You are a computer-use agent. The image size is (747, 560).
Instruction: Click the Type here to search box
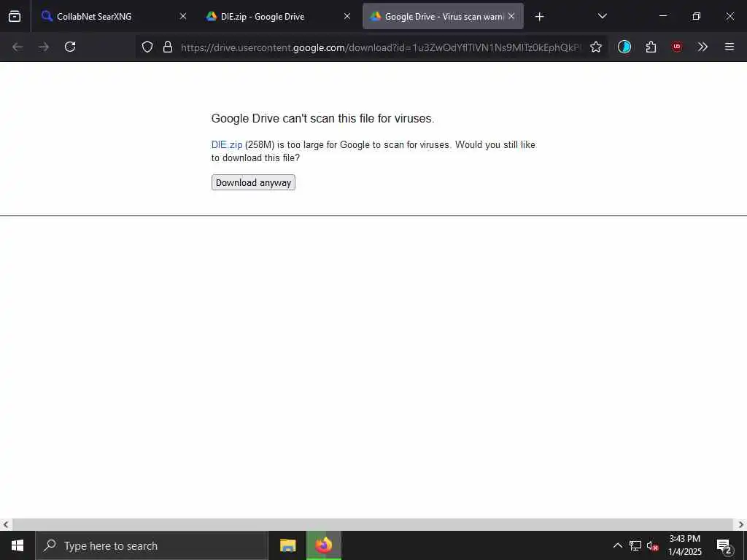point(152,545)
